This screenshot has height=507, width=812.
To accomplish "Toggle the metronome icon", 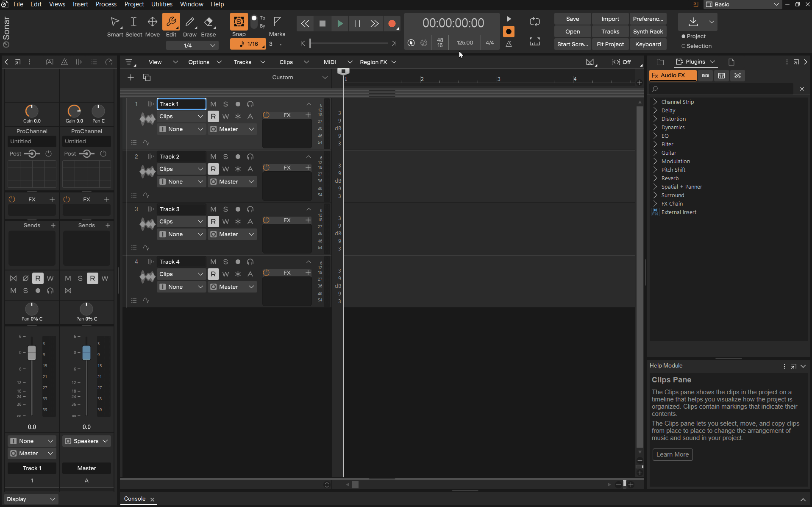I will coord(509,44).
